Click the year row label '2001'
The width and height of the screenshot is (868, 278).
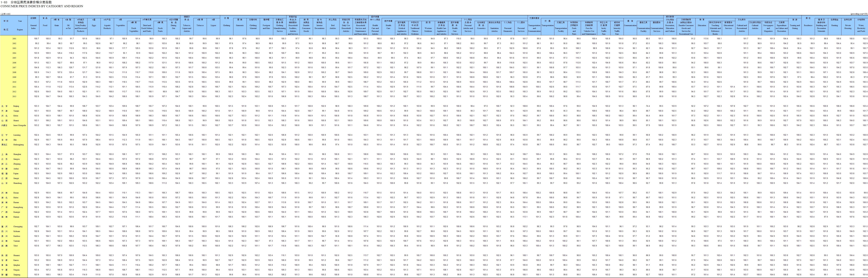(14, 39)
